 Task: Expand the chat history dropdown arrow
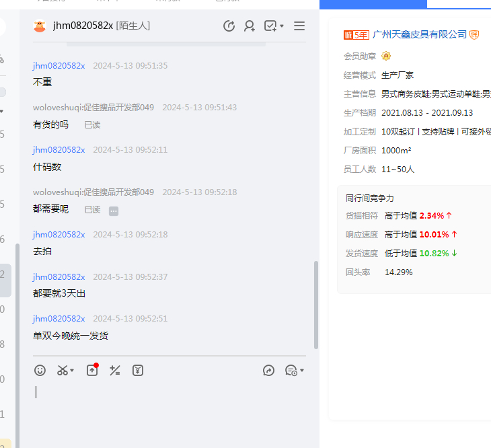(x=302, y=370)
